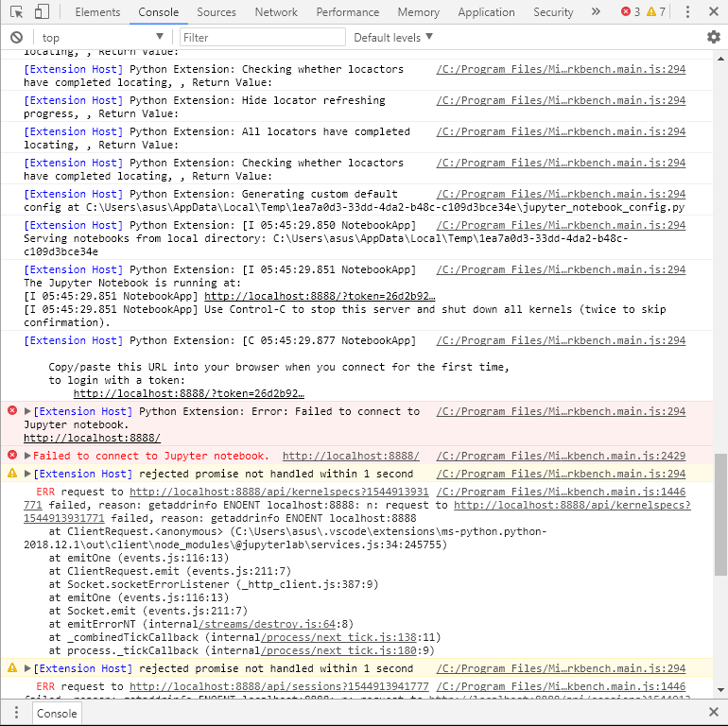
Task: Focus the Filter input field
Action: coord(263,37)
